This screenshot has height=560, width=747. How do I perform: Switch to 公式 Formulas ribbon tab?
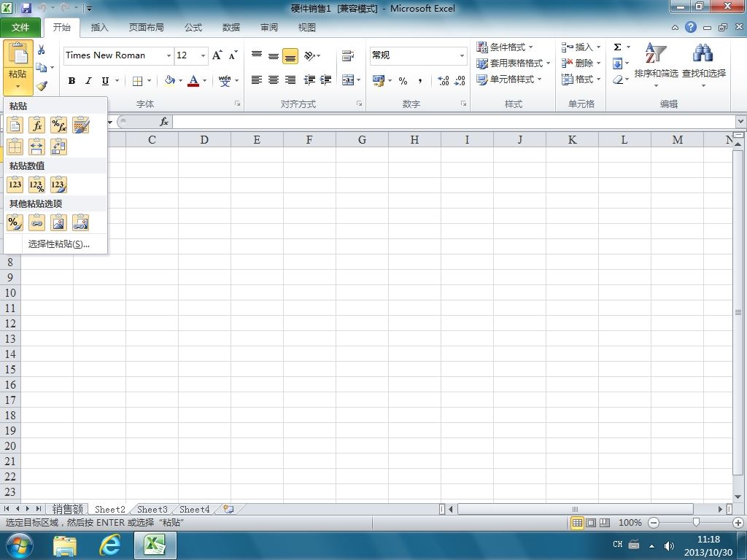[x=193, y=28]
